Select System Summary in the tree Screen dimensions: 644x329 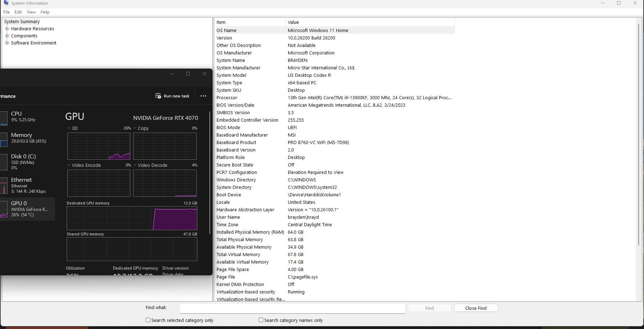pos(22,22)
